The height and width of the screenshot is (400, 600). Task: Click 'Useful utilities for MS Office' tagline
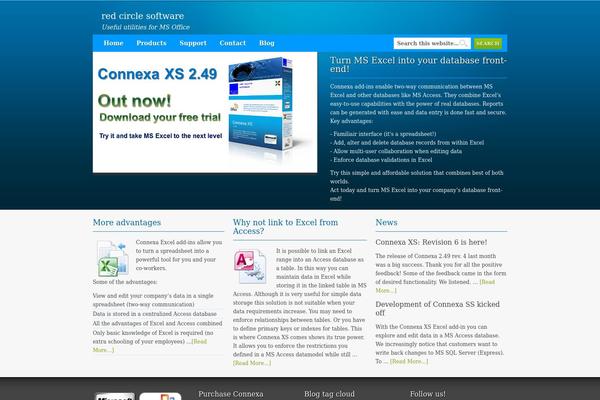[145, 27]
